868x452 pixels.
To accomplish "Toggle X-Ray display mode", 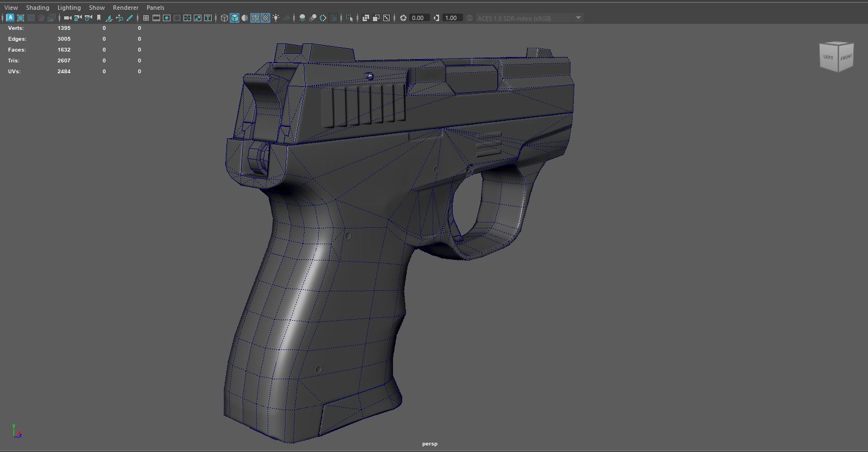I will coord(365,18).
